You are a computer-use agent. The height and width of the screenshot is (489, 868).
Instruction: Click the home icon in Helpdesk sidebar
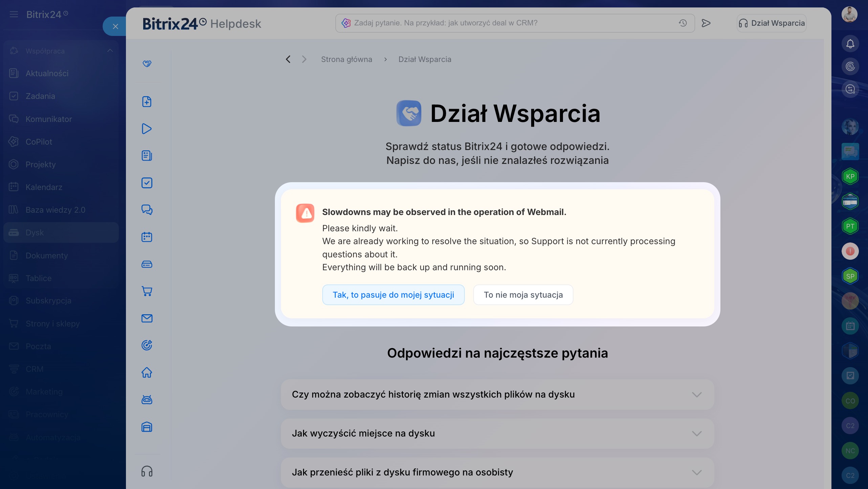pyautogui.click(x=147, y=373)
